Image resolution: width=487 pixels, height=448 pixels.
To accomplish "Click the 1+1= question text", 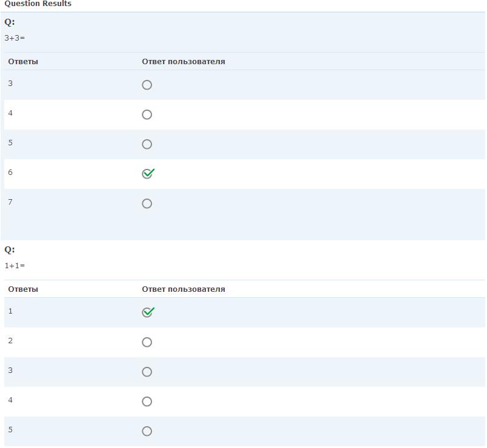I will (15, 265).
